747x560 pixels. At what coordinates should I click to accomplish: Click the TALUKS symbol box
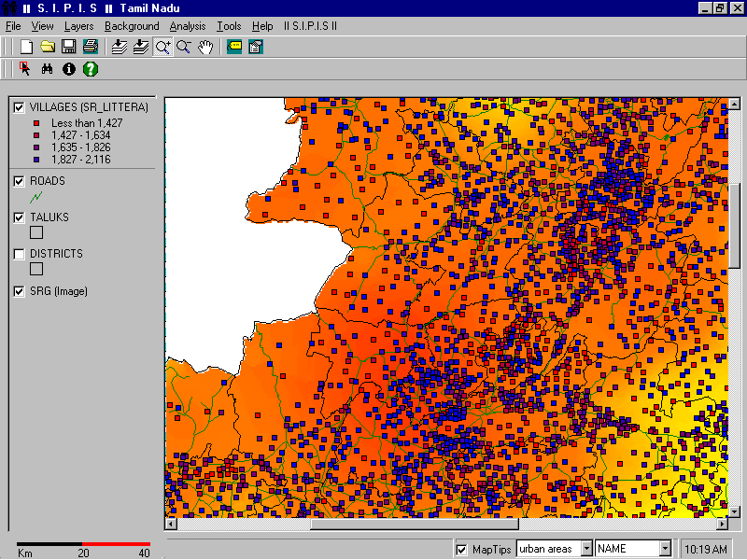(x=36, y=232)
